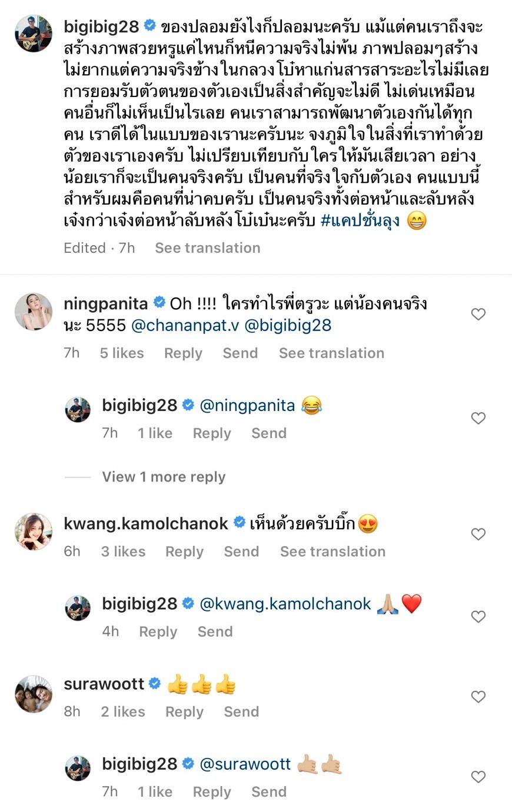Tap verified badge next to surawoott
The image size is (512, 812).
pyautogui.click(x=155, y=684)
